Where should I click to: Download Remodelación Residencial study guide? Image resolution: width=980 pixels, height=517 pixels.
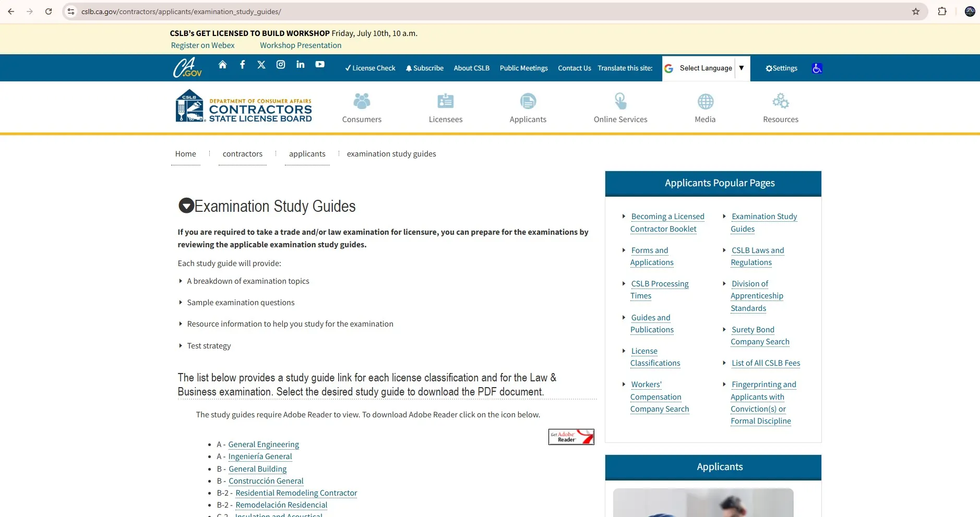(x=281, y=505)
